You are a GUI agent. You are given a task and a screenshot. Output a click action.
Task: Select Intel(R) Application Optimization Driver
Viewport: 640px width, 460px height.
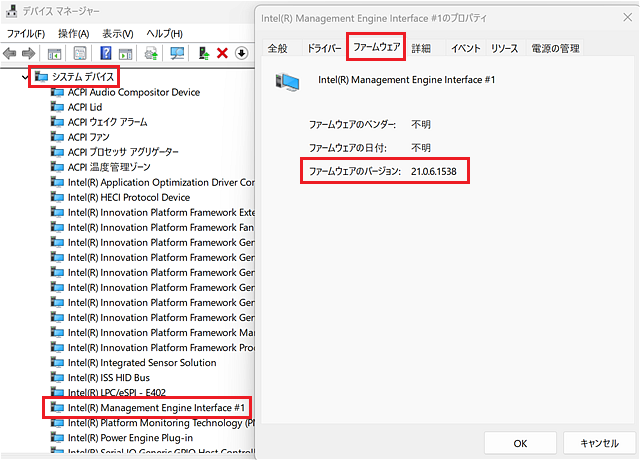pos(161,182)
